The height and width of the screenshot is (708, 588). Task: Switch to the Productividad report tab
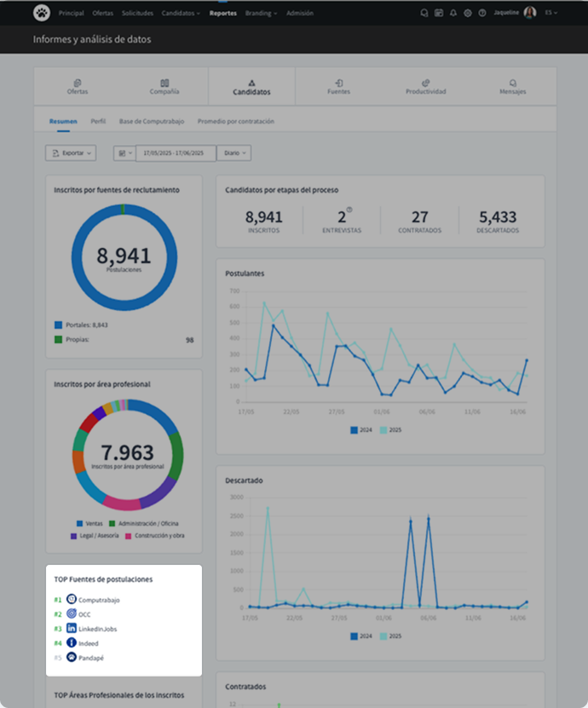(x=425, y=87)
